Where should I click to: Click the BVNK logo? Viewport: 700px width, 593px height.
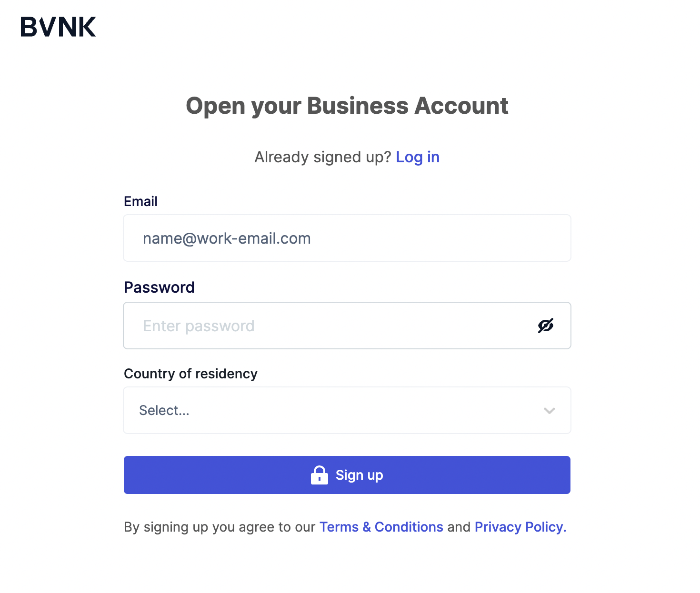click(58, 27)
